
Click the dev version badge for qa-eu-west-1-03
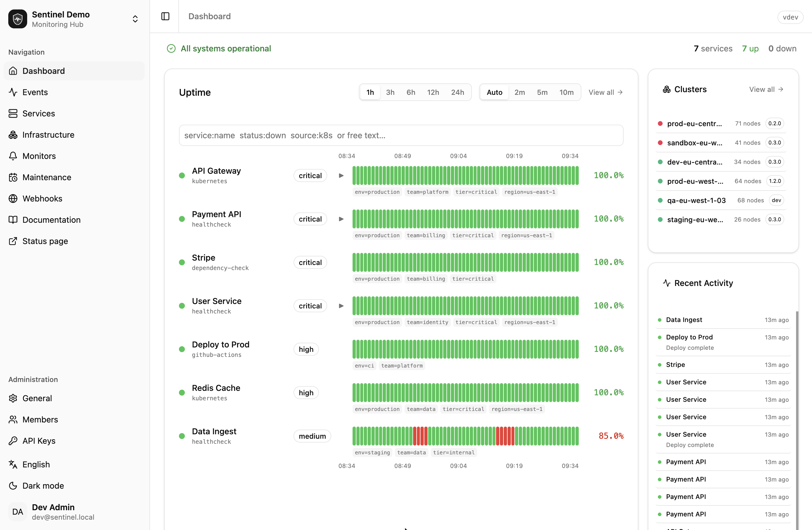pos(776,200)
